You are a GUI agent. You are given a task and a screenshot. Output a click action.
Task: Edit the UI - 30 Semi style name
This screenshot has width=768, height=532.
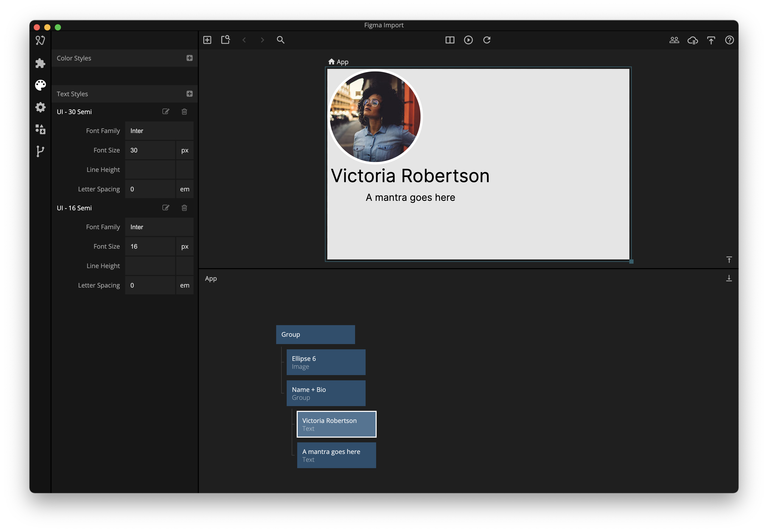165,111
